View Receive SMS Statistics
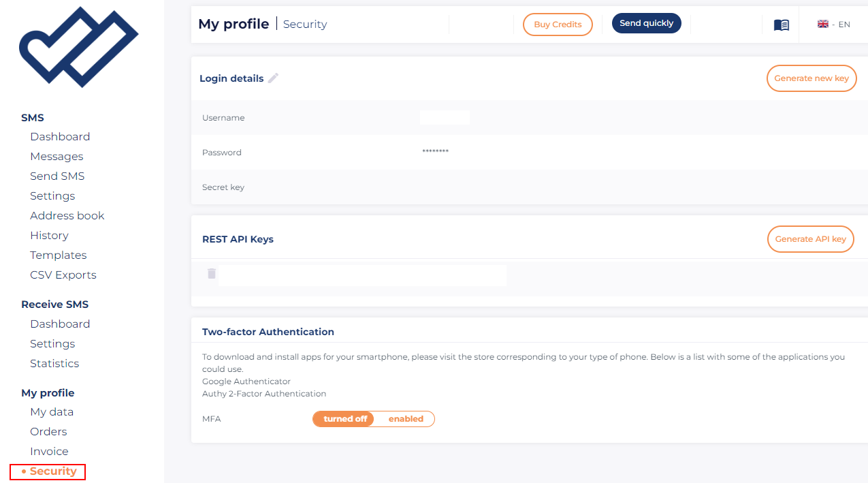 pyautogui.click(x=54, y=363)
